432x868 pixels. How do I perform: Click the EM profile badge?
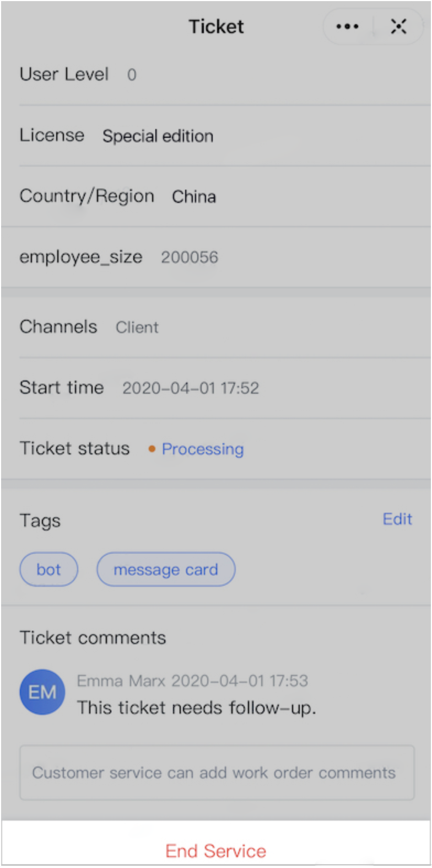pyautogui.click(x=42, y=692)
